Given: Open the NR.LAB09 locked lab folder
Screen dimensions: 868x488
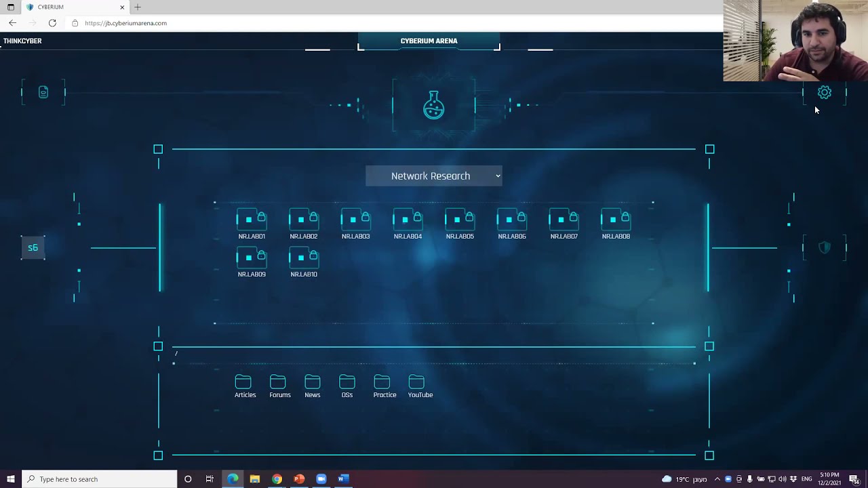Looking at the screenshot, I should 252,262.
